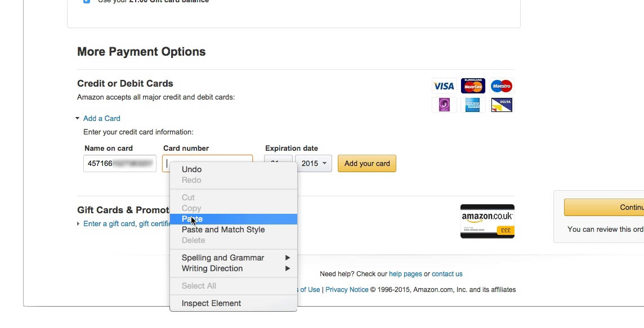
Task: Click the Name on card field
Action: tap(120, 163)
